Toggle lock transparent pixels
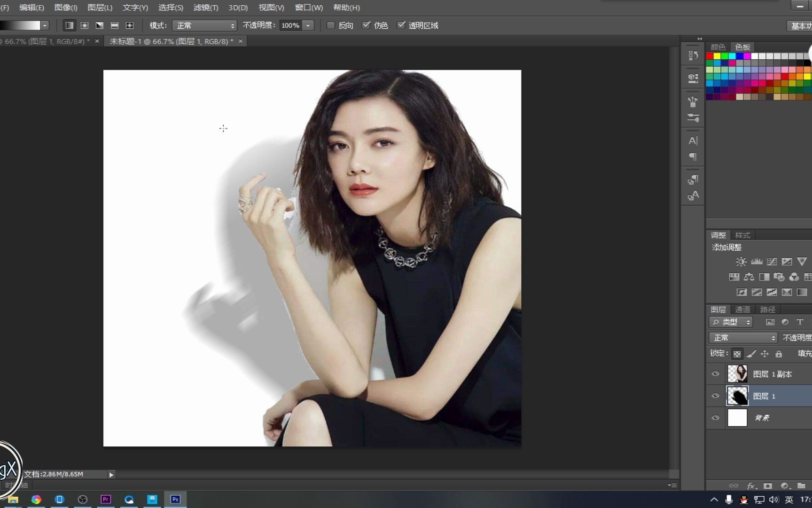Screen dimensions: 812x508 pyautogui.click(x=737, y=354)
